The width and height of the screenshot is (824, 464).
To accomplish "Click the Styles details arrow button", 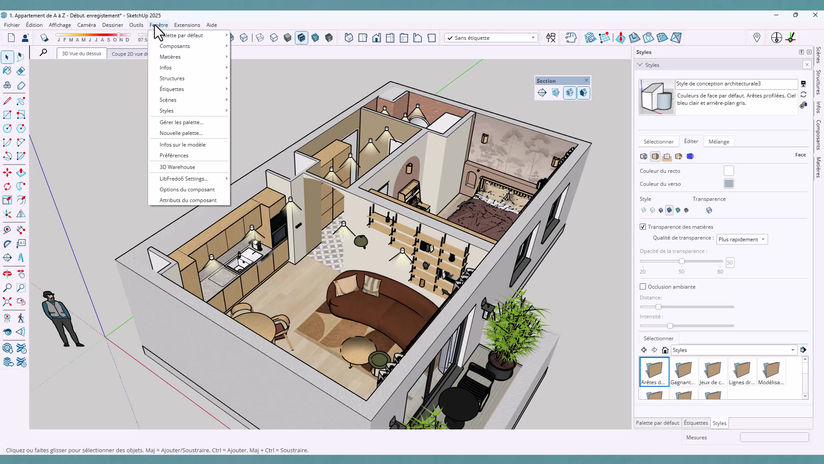I will pyautogui.click(x=803, y=350).
